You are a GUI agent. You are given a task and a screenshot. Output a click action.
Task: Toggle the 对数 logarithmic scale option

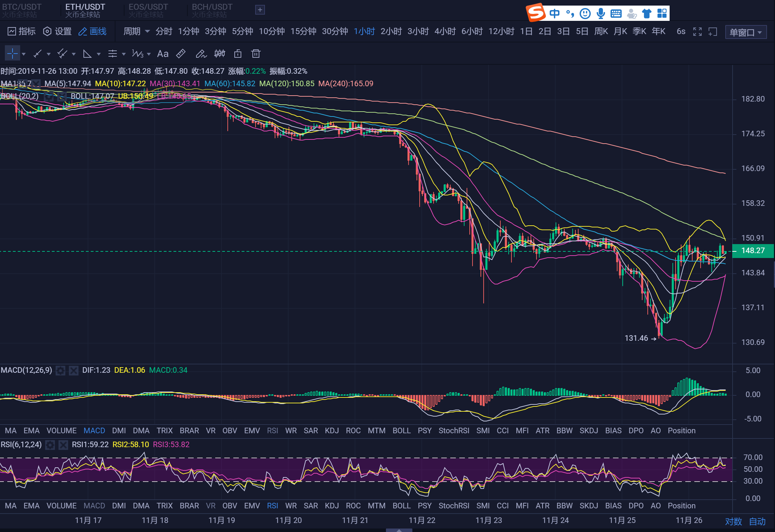click(x=733, y=521)
